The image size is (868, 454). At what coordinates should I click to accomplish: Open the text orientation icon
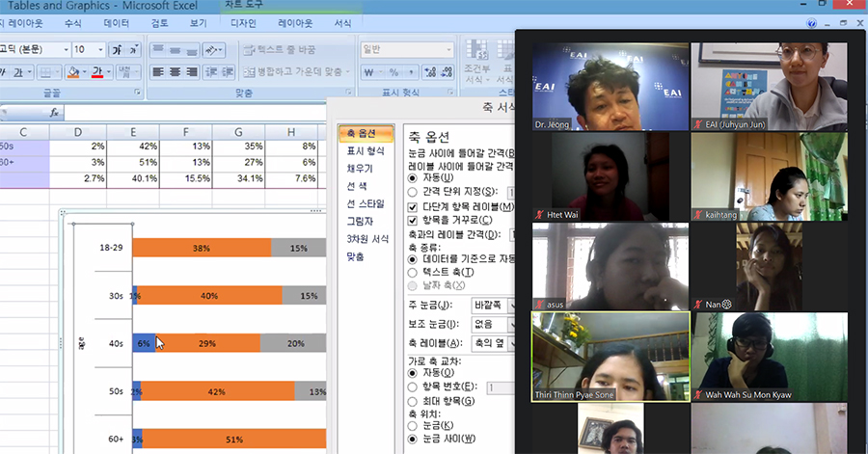(214, 50)
